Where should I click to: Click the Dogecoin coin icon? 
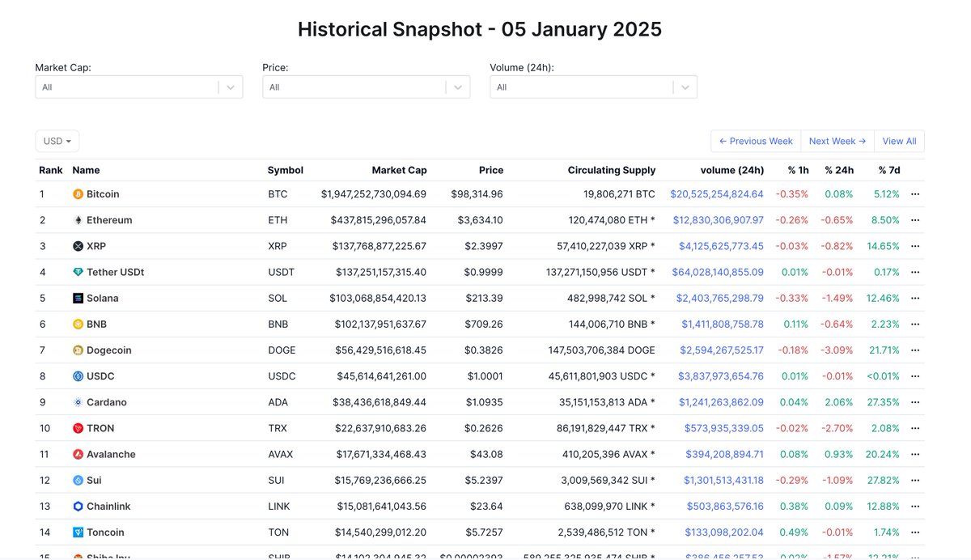(78, 350)
